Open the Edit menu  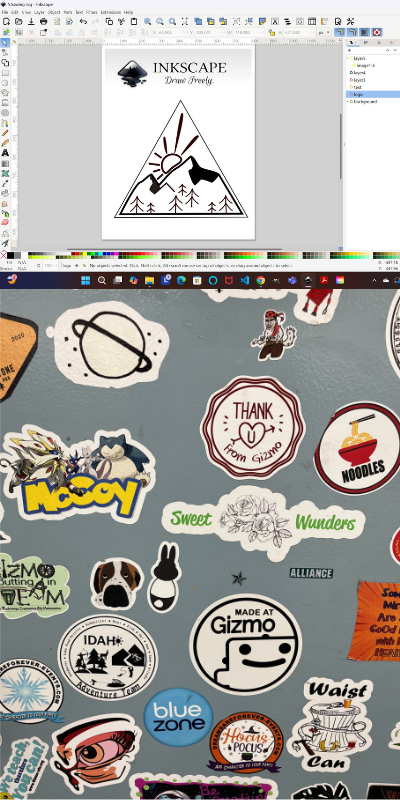click(x=15, y=12)
